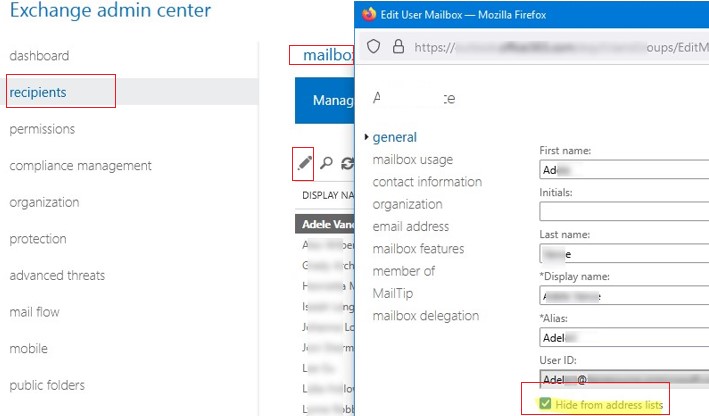Click the First name text field

pyautogui.click(x=624, y=169)
